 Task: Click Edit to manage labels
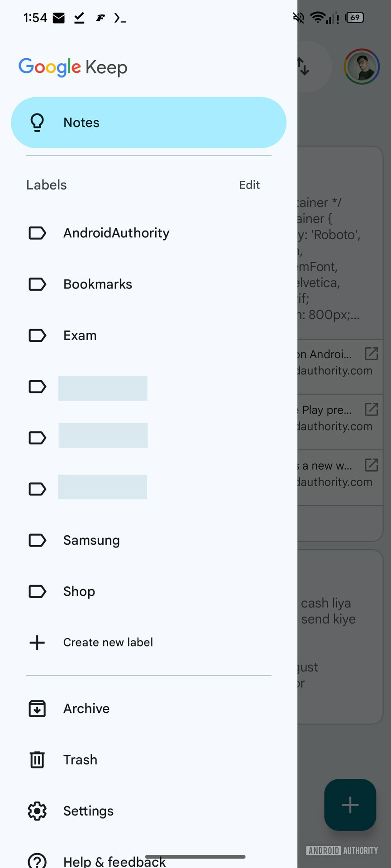(249, 185)
